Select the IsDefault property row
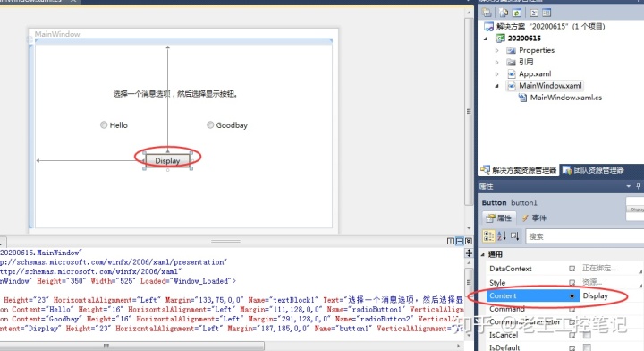The width and height of the screenshot is (644, 351). click(564, 347)
